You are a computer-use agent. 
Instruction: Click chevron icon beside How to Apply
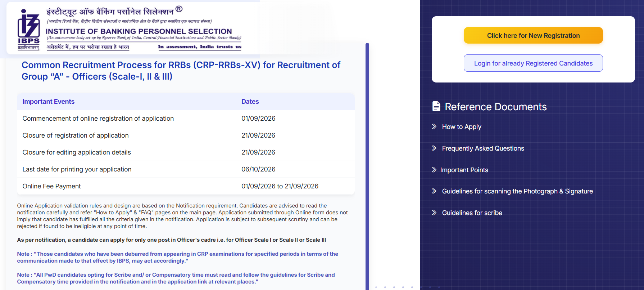pyautogui.click(x=434, y=126)
